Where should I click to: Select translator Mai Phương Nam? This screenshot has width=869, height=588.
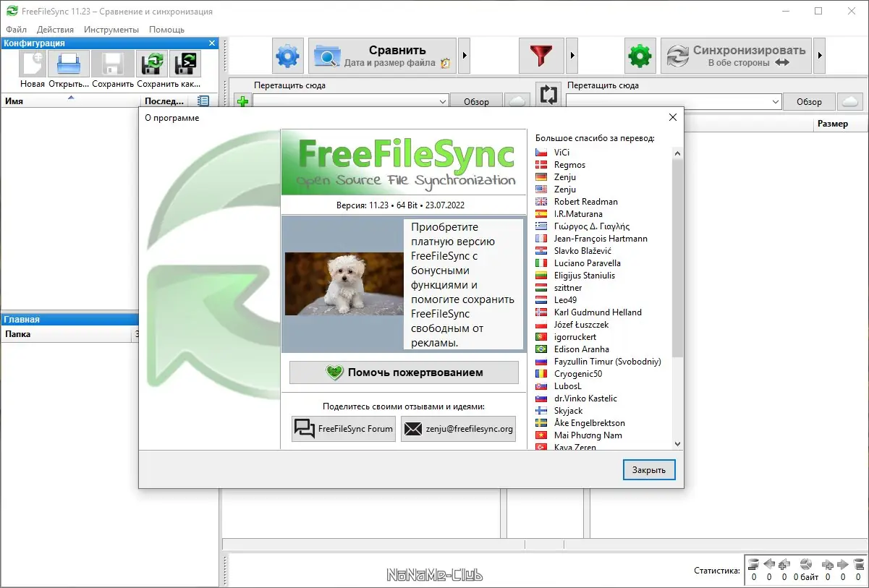tap(588, 435)
